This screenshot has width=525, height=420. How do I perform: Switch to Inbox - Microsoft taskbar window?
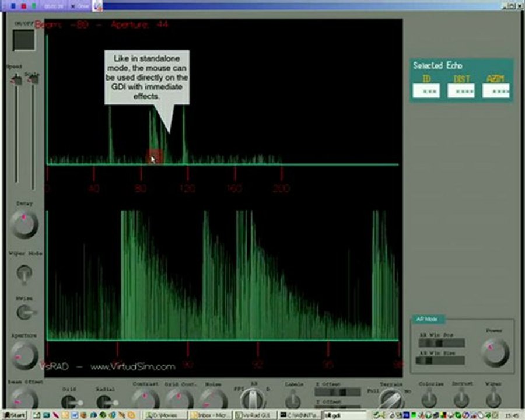[211, 415]
